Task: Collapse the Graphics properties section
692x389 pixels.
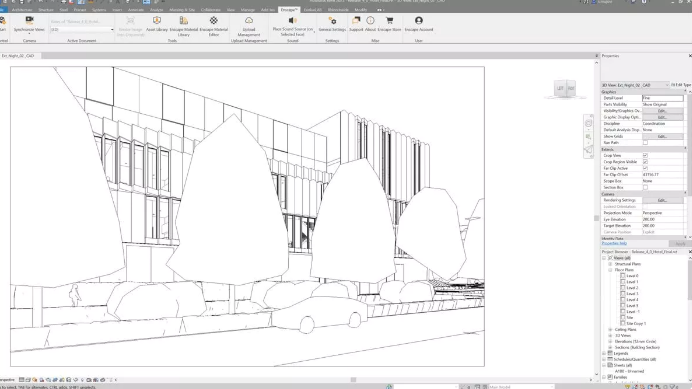Action: pyautogui.click(x=685, y=92)
